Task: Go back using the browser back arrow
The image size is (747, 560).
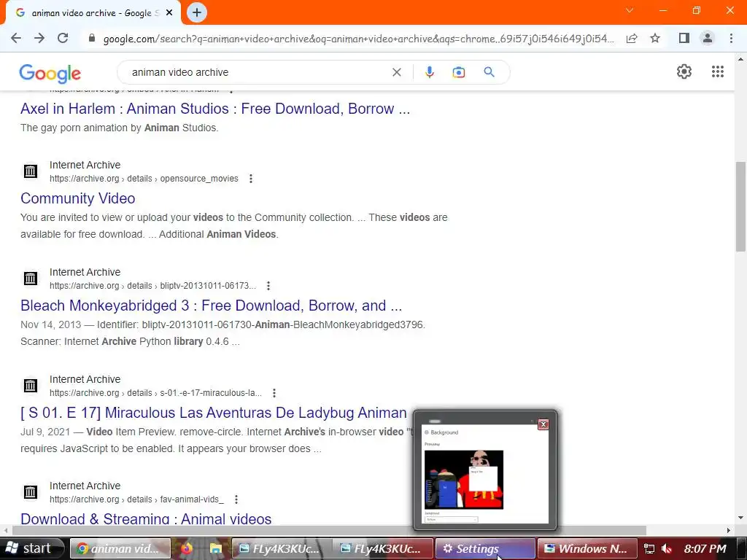Action: (16, 38)
